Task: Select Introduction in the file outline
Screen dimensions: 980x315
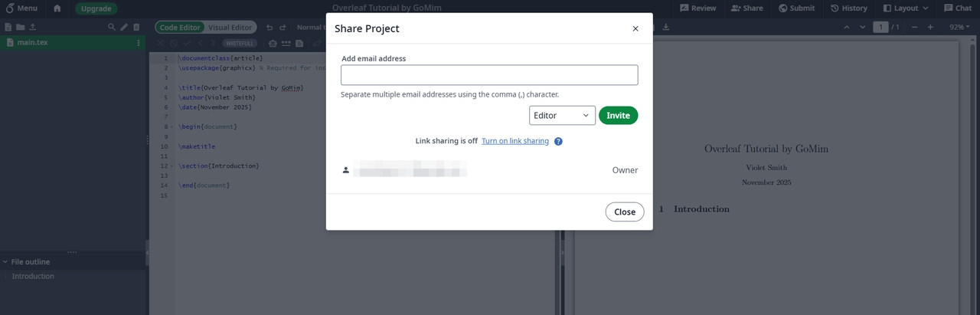Action: point(33,276)
